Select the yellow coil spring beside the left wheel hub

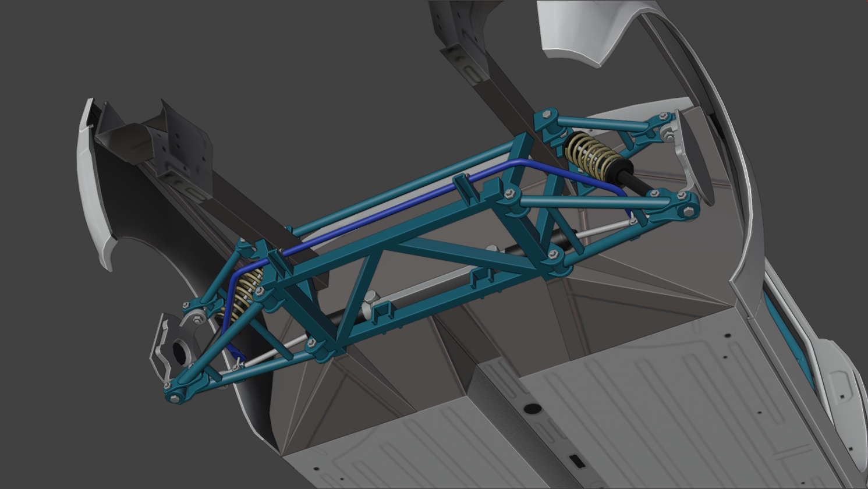point(243,295)
